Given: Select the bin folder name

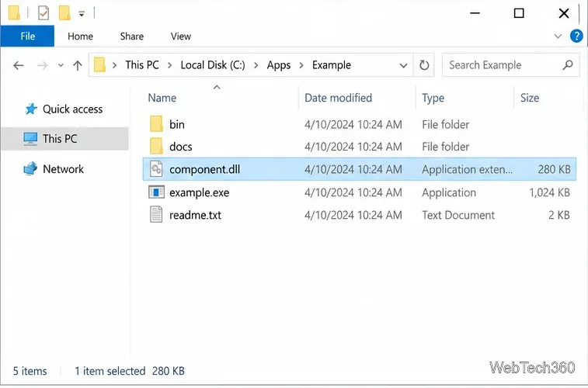Looking at the screenshot, I should point(177,124).
